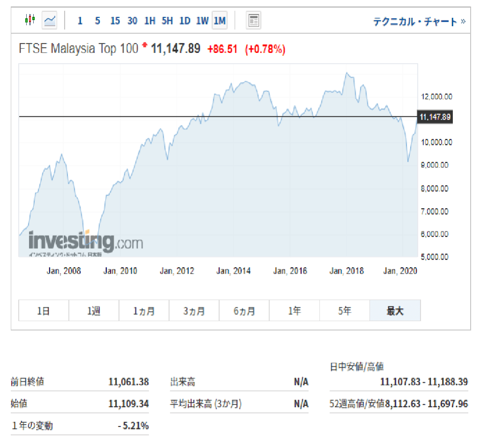The image size is (480, 448).
Task: Select the 1H chart interval
Action: [x=150, y=21]
